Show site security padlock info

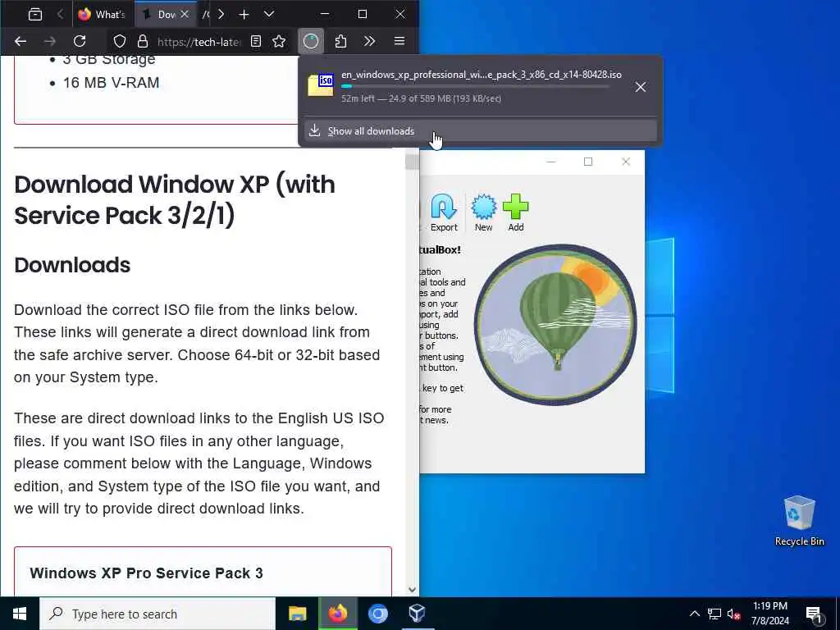coord(143,41)
